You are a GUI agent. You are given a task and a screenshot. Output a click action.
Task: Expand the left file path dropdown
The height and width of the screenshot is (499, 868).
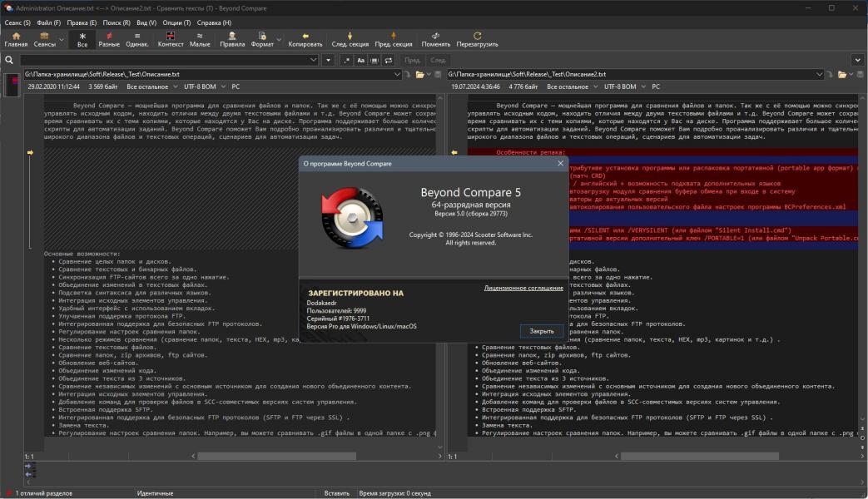click(397, 74)
